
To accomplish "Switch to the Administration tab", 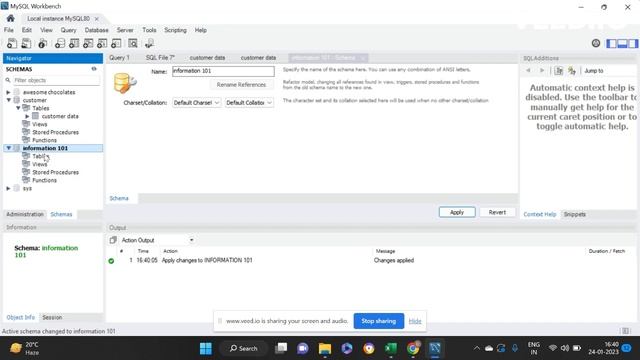I will tap(25, 214).
